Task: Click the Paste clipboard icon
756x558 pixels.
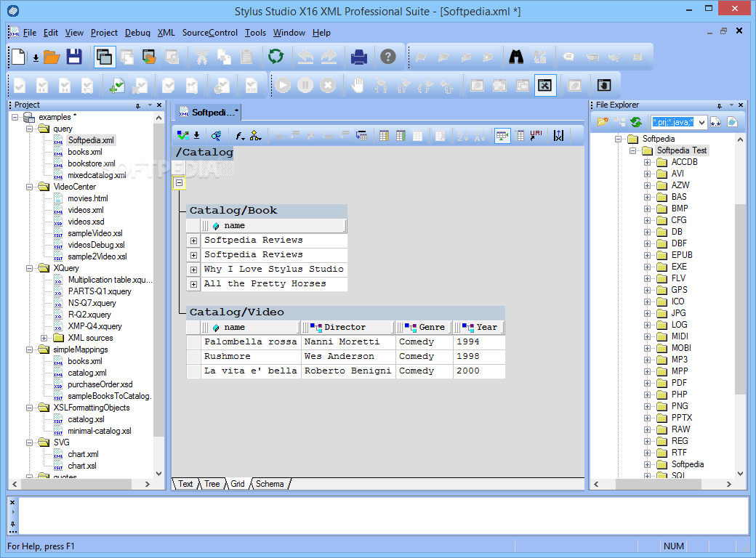Action: coord(246,57)
